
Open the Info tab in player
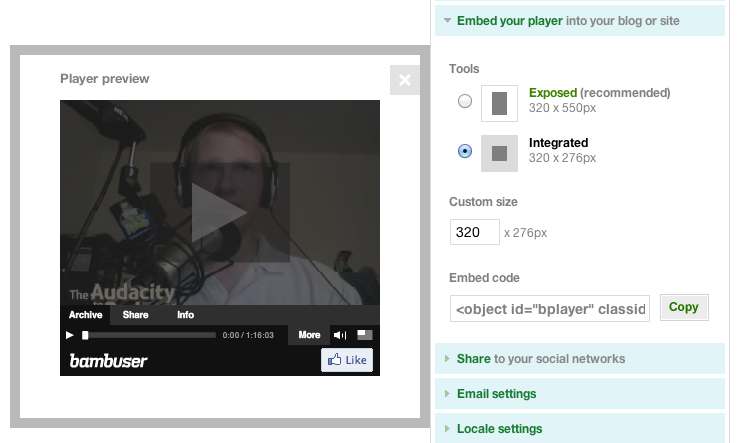pos(186,315)
